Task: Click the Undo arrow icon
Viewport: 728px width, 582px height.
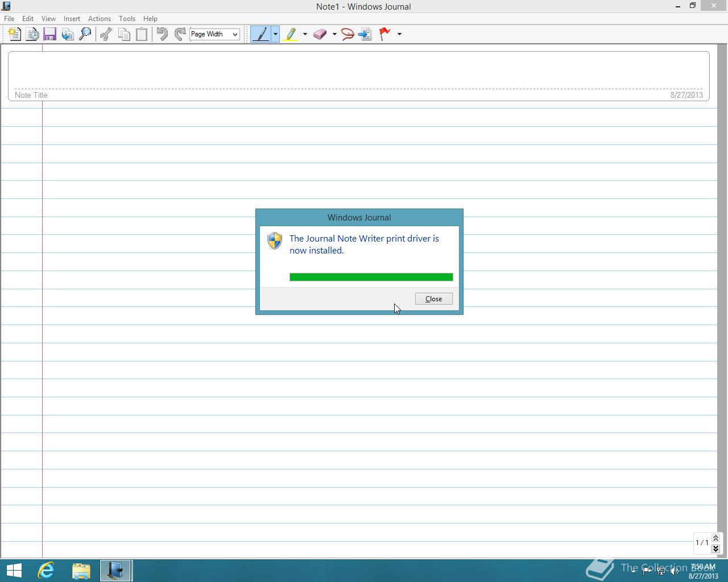Action: 162,34
